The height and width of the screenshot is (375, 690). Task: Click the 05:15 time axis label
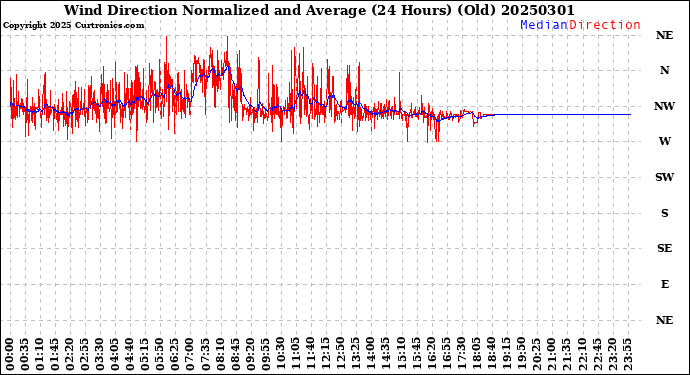pyautogui.click(x=145, y=354)
